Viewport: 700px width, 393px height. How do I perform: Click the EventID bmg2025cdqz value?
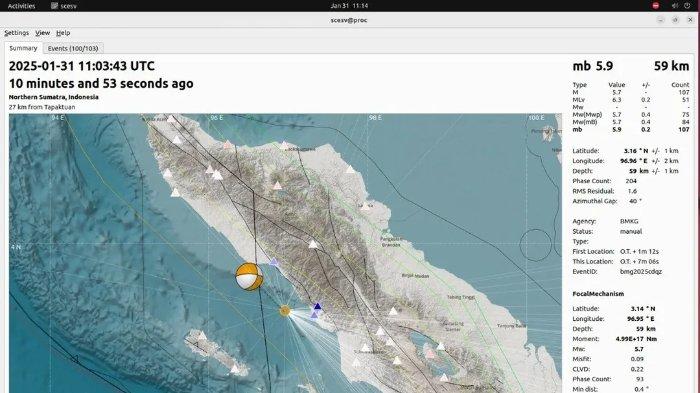[641, 272]
